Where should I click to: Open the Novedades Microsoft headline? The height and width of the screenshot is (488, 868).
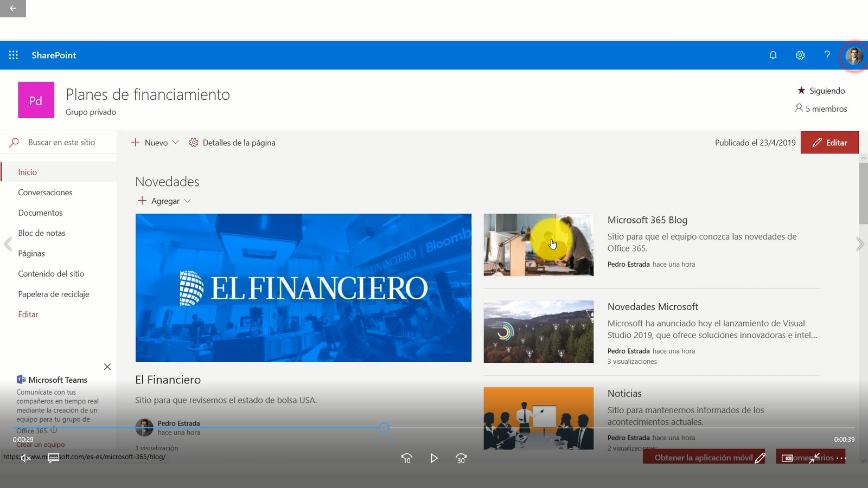point(653,306)
